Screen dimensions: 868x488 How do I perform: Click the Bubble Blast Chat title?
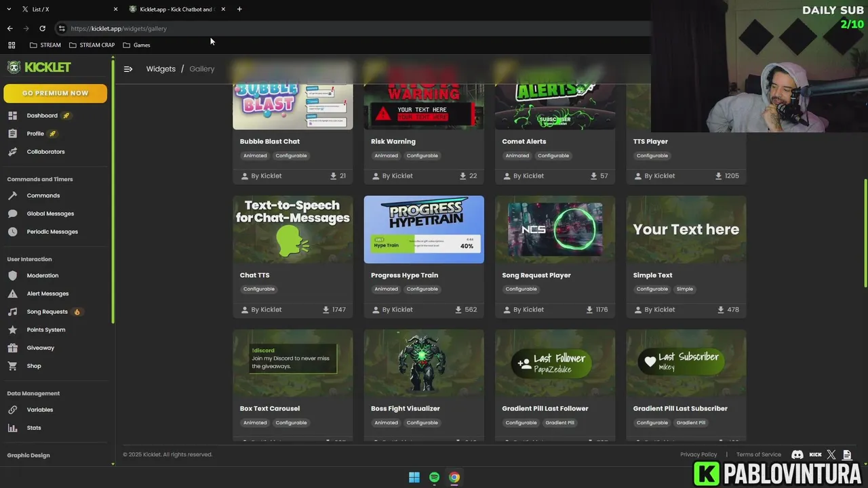point(269,142)
